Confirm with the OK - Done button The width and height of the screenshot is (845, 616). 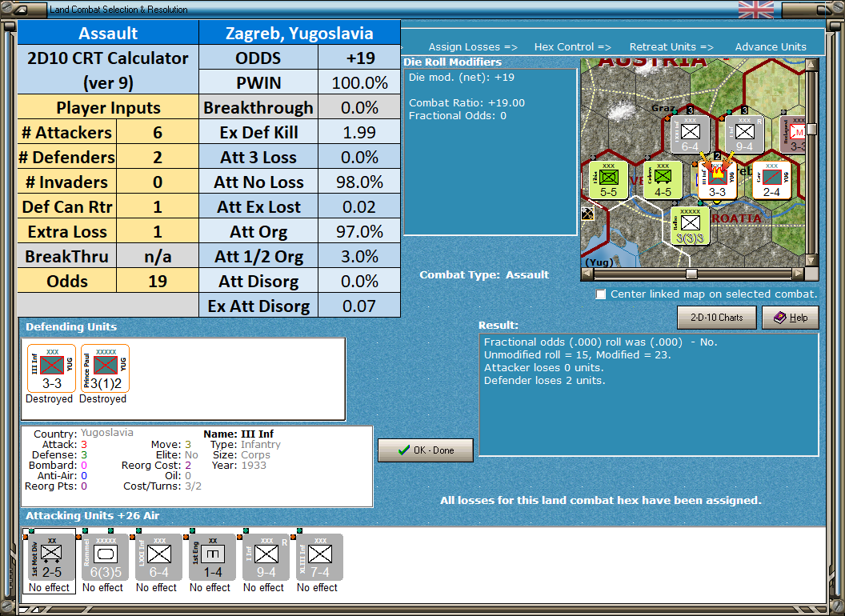pos(426,450)
